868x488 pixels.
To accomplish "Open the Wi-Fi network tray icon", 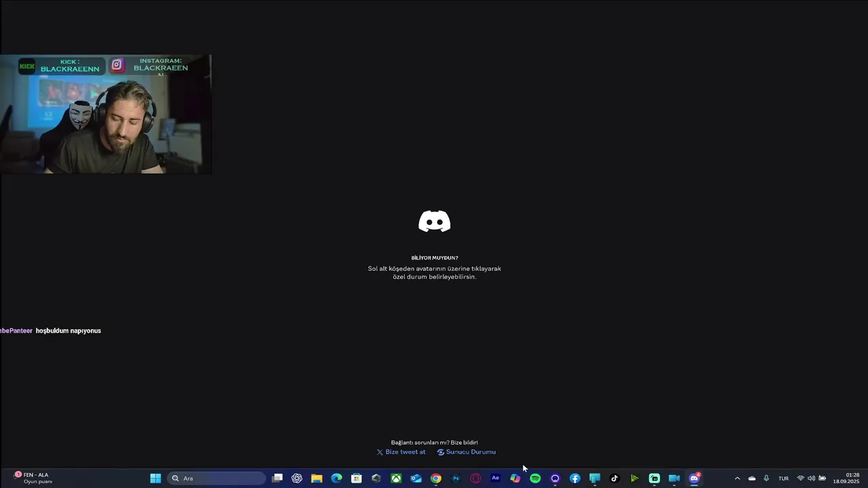I will (x=800, y=479).
